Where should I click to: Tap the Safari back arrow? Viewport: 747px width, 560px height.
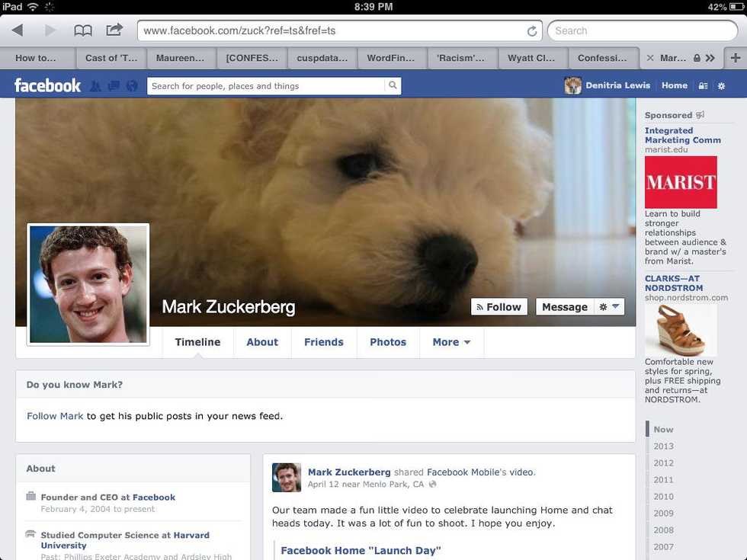18,30
